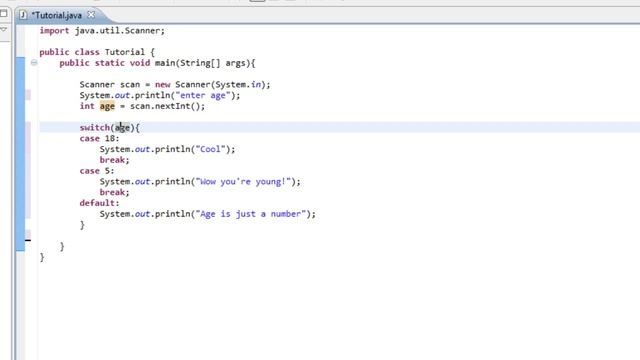Click the println "Cool" line

(x=168, y=149)
